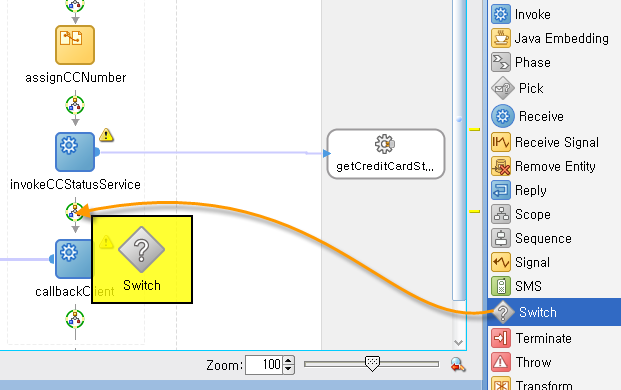621x390 pixels.
Task: Click drop point below assignCCNumber
Action: pos(75,105)
